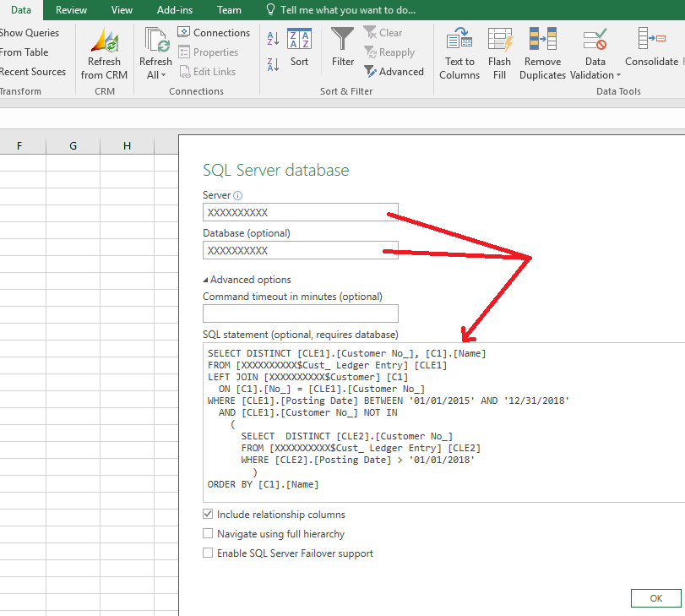Switch to the Review ribbon tab
This screenshot has height=616, width=685.
click(71, 9)
